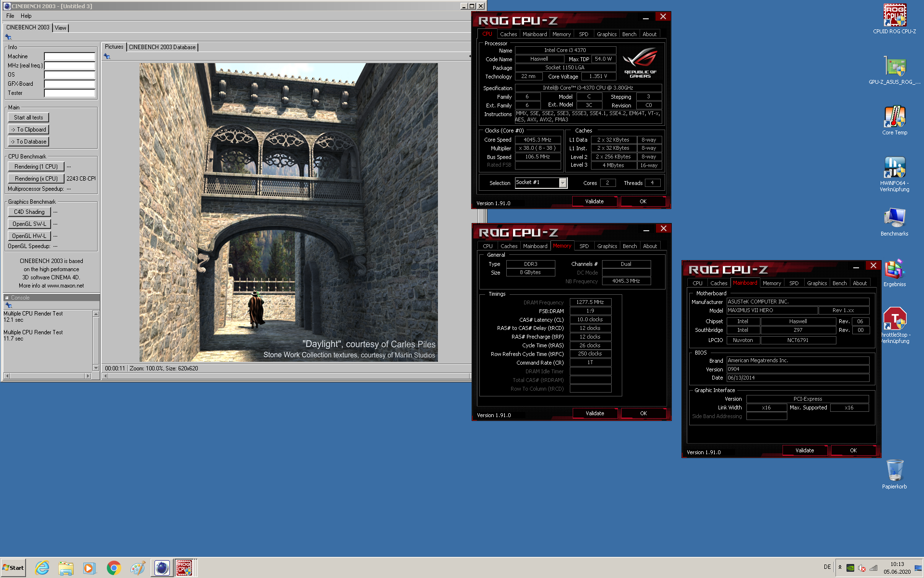
Task: Switch to View tab in CINEBENCH
Action: (x=60, y=28)
